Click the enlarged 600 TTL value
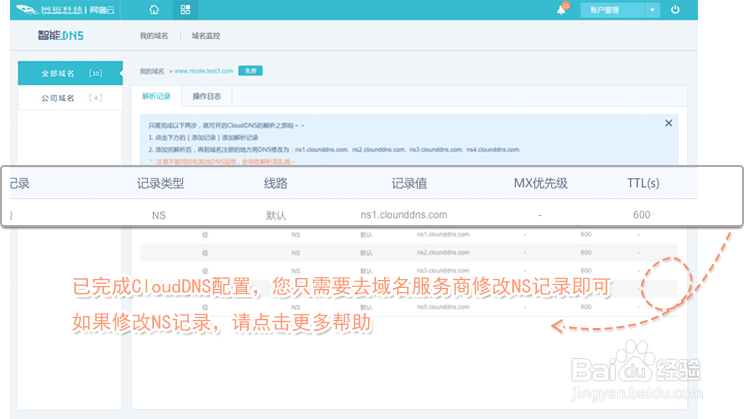 (641, 215)
